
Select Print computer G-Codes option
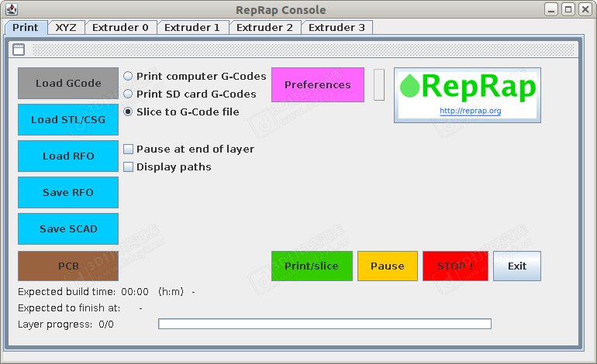point(128,77)
